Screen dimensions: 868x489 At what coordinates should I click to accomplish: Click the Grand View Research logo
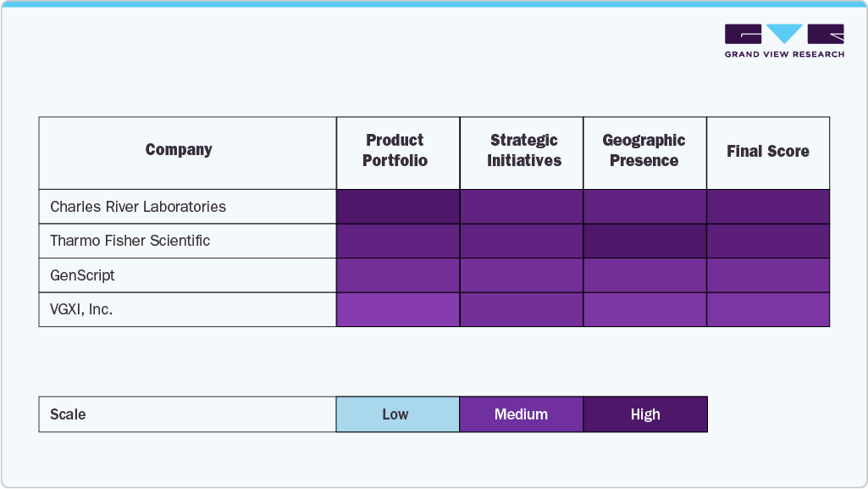(x=784, y=41)
